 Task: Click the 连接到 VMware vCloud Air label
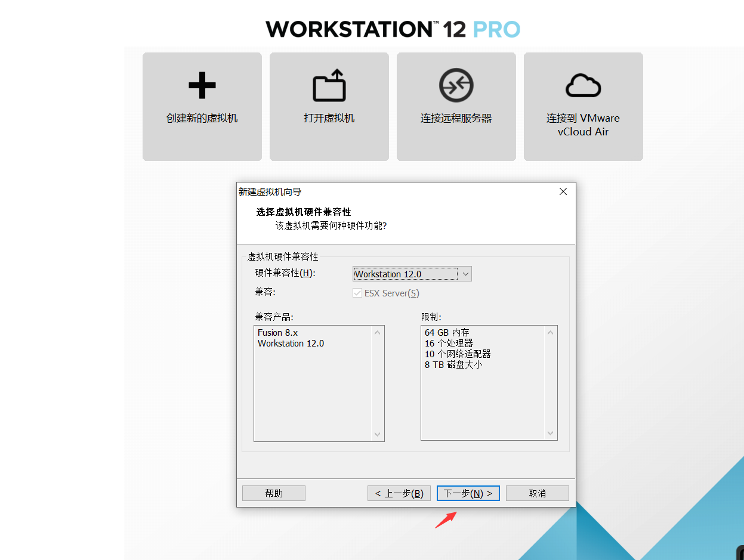(583, 125)
